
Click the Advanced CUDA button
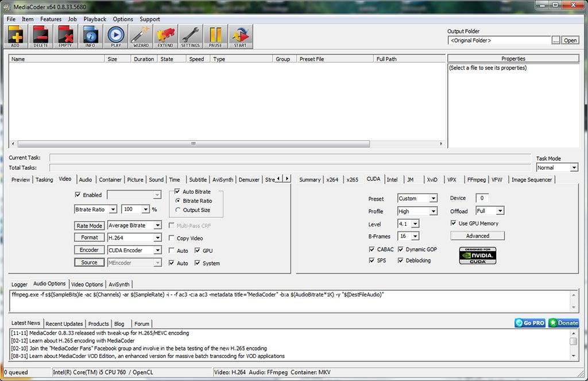(x=477, y=236)
